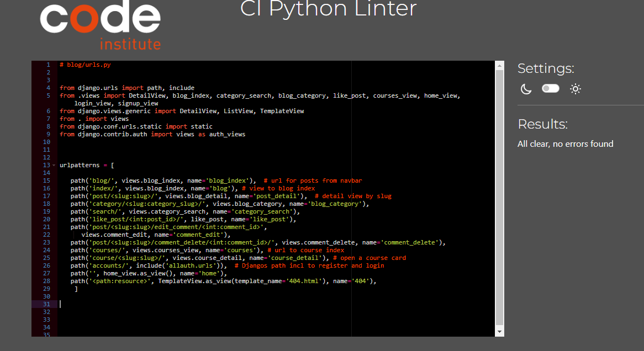Click 'views as auth_views' import line

point(152,134)
